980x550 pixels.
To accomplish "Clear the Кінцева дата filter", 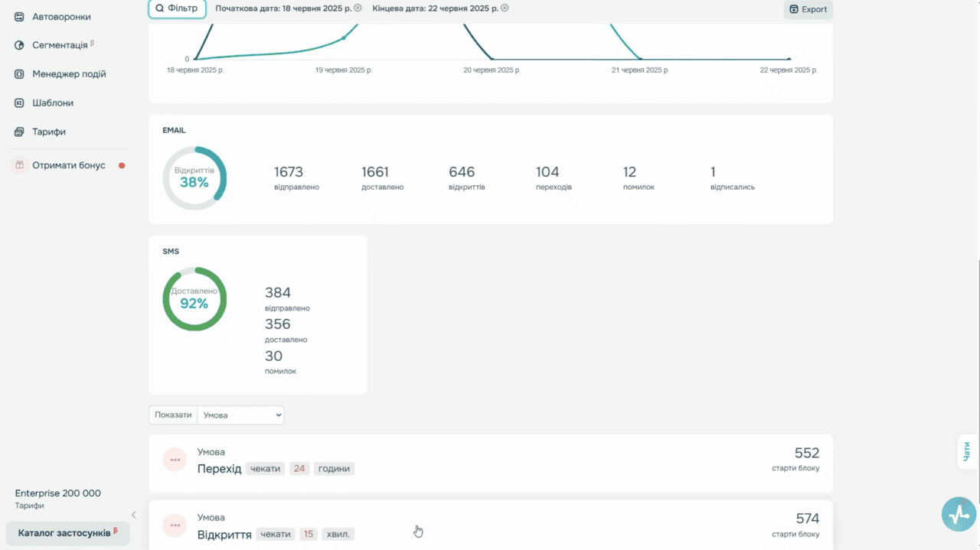I will coord(505,8).
